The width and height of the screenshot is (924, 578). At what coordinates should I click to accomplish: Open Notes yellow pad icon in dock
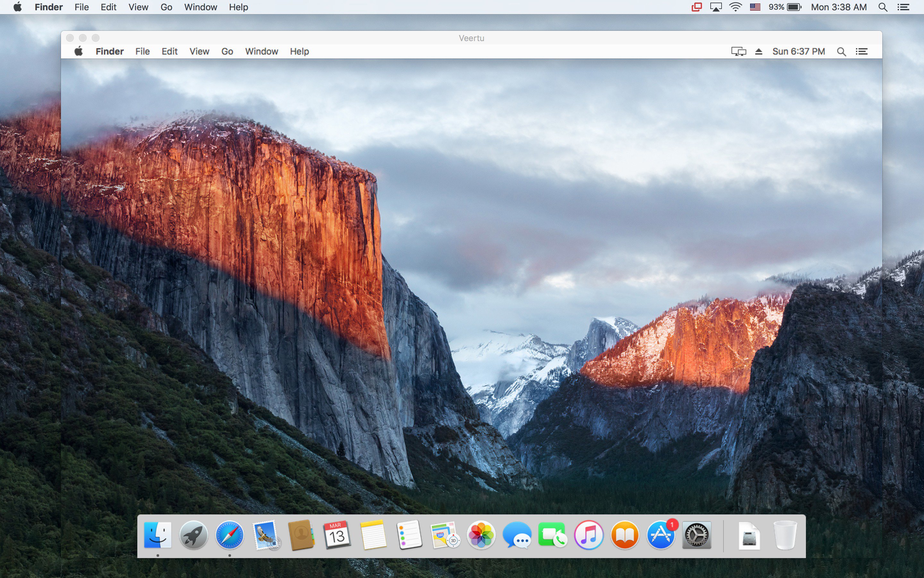[373, 535]
